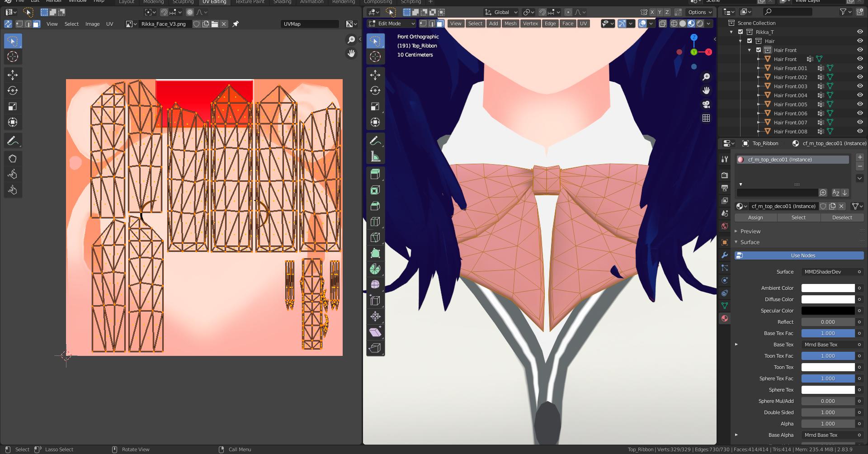
Task: Select the Knife tool
Action: [375, 238]
